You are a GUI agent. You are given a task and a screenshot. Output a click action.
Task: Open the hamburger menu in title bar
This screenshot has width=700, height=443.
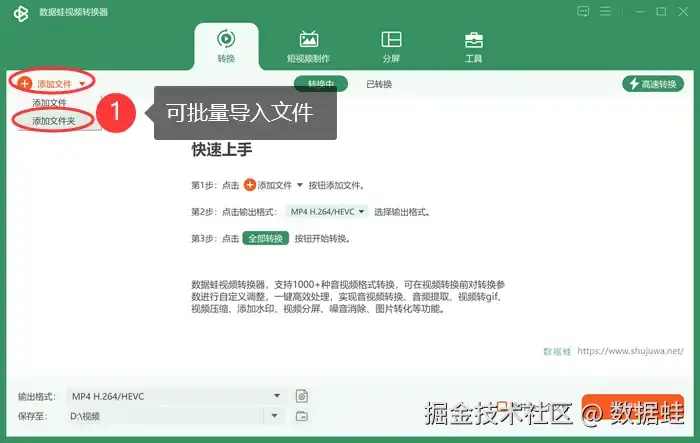(x=605, y=11)
